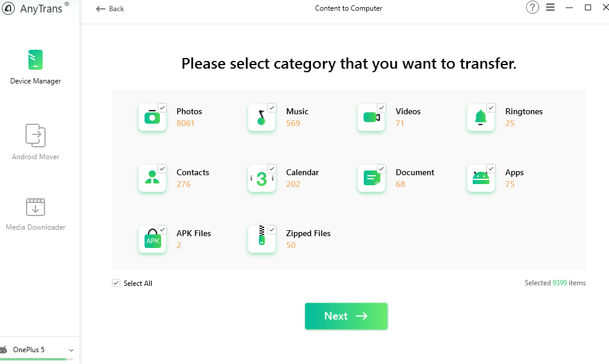Click the Next button
This screenshot has height=364, width=609.
click(346, 316)
